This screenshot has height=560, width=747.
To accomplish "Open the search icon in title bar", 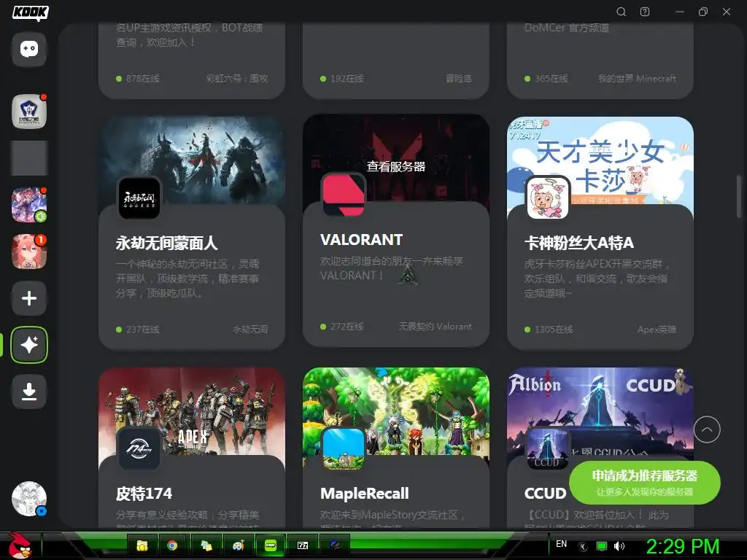I will pyautogui.click(x=622, y=12).
